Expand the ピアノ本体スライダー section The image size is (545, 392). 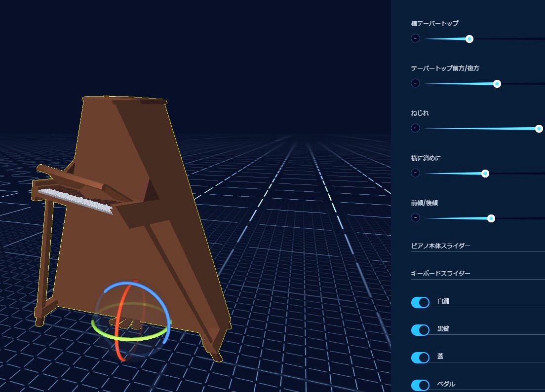[478, 246]
